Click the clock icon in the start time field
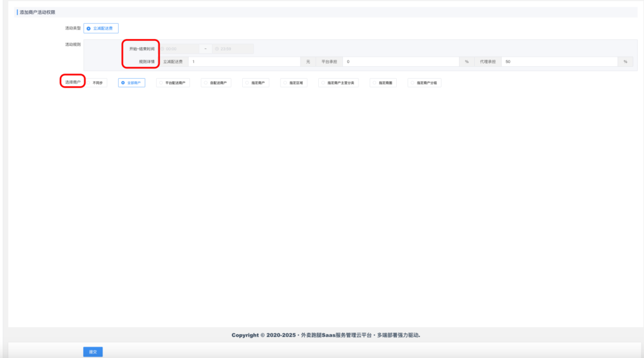The height and width of the screenshot is (358, 644). [x=163, y=49]
